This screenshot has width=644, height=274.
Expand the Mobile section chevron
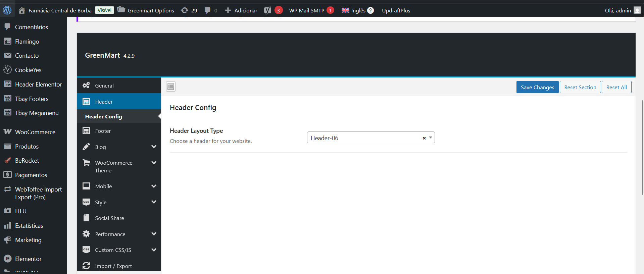(x=154, y=186)
